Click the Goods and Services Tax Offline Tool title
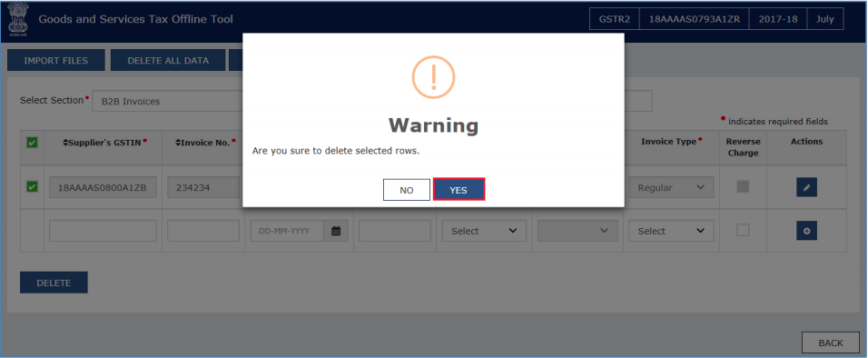Screen dimensions: 868x358 (x=135, y=19)
